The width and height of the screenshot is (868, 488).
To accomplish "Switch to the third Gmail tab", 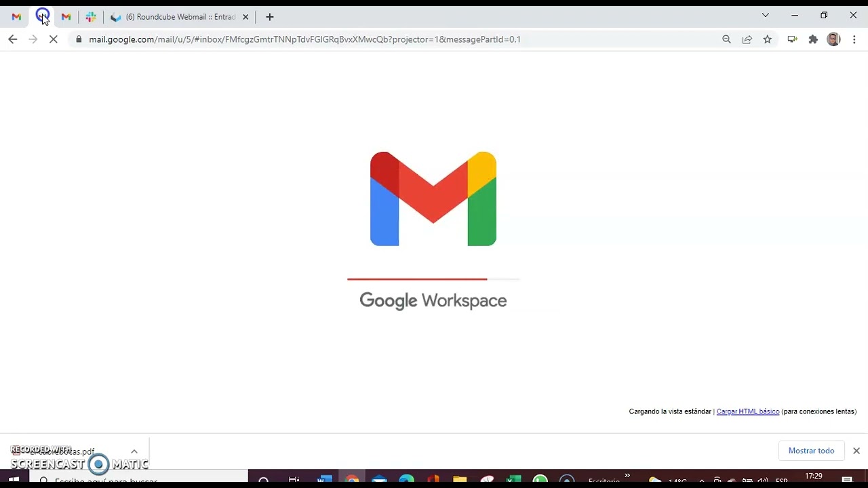I will (x=66, y=17).
